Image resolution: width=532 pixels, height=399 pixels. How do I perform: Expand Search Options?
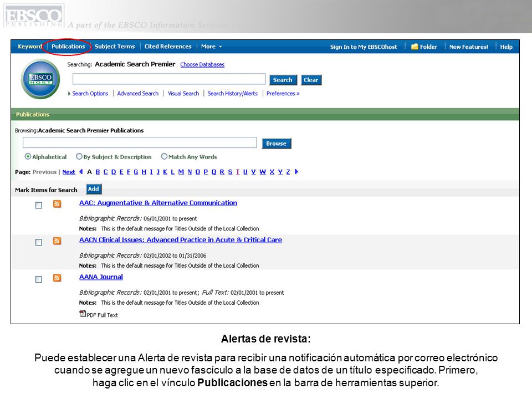coord(88,93)
